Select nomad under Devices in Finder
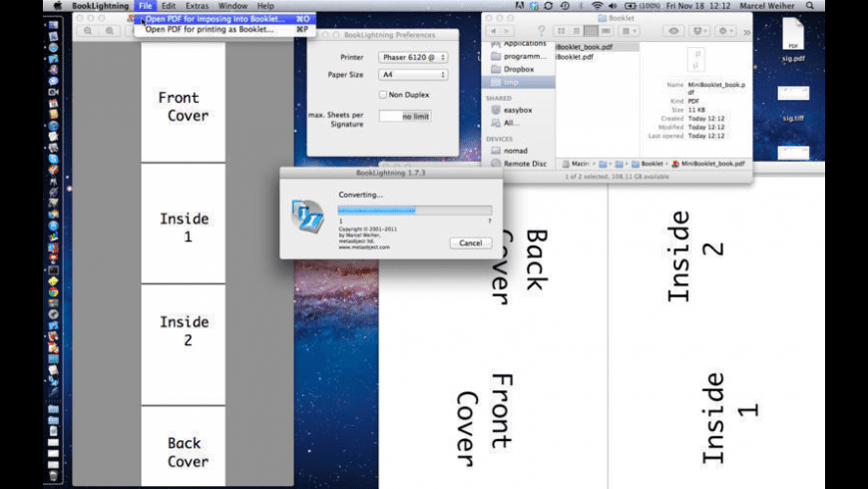This screenshot has width=868, height=489. [519, 150]
